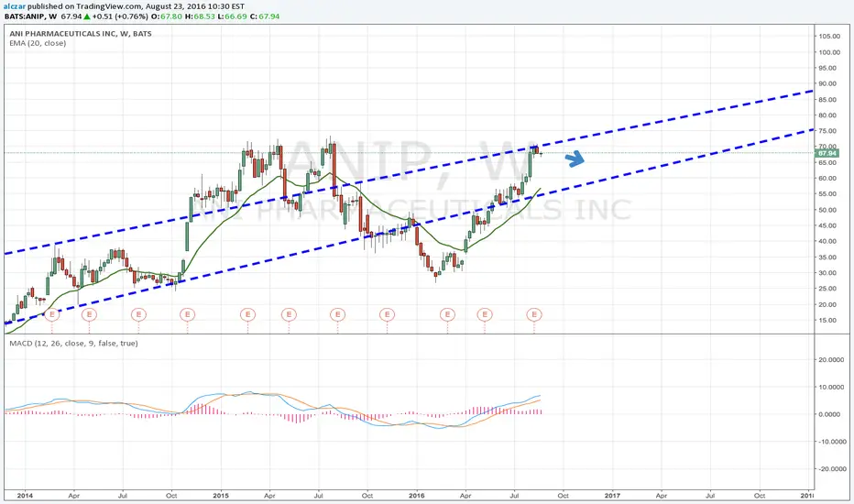The width and height of the screenshot is (854, 504).
Task: Click the -20.0000 MACD axis label
Action: (x=832, y=468)
